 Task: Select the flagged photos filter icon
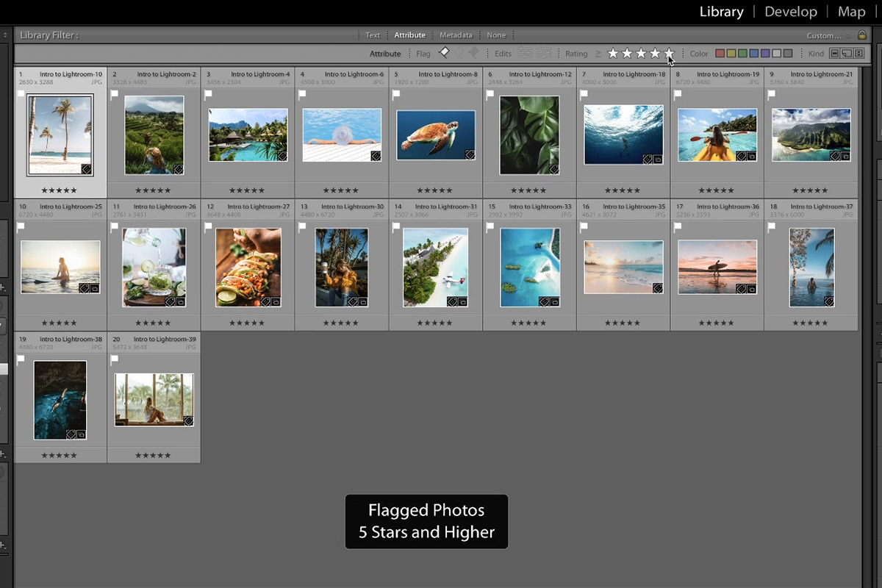[445, 53]
